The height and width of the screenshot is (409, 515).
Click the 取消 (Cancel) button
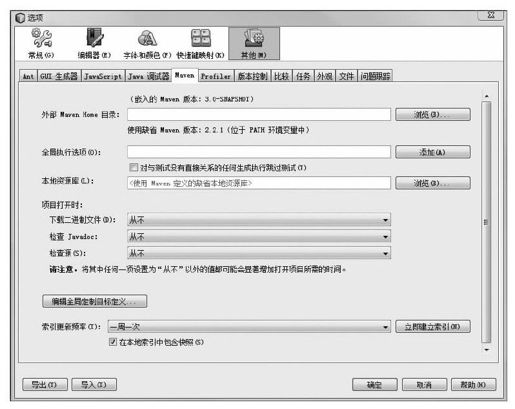[x=424, y=385]
